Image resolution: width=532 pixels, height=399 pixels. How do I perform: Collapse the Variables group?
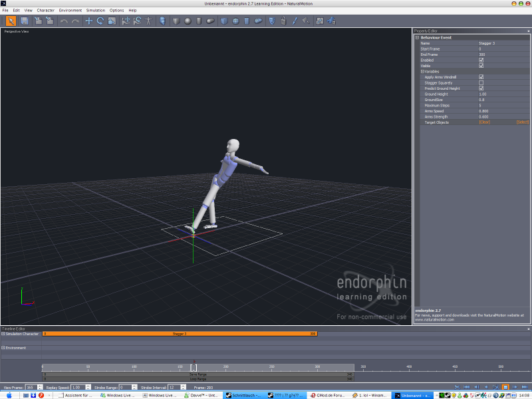[x=422, y=71]
